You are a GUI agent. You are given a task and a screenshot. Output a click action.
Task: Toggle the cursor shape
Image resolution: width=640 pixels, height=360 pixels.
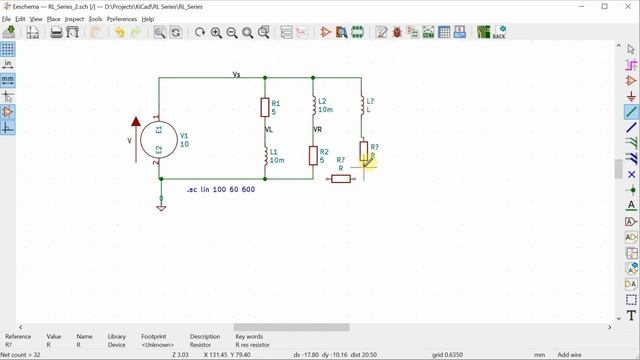(8, 96)
